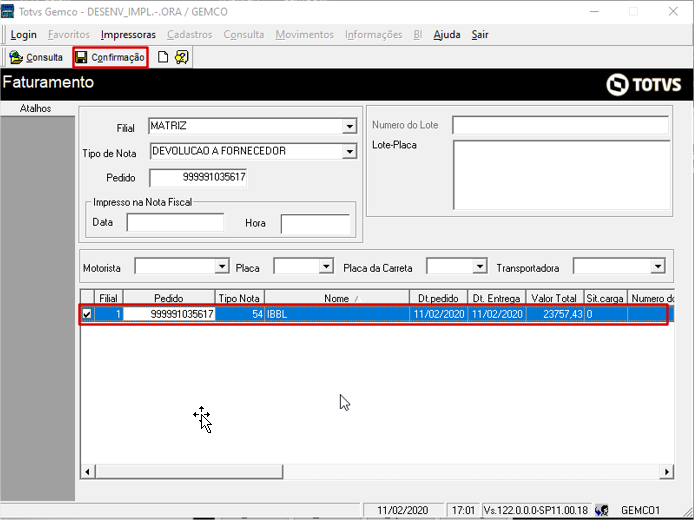694x520 pixels.
Task: Click the IBBL name cell
Action: 337,314
